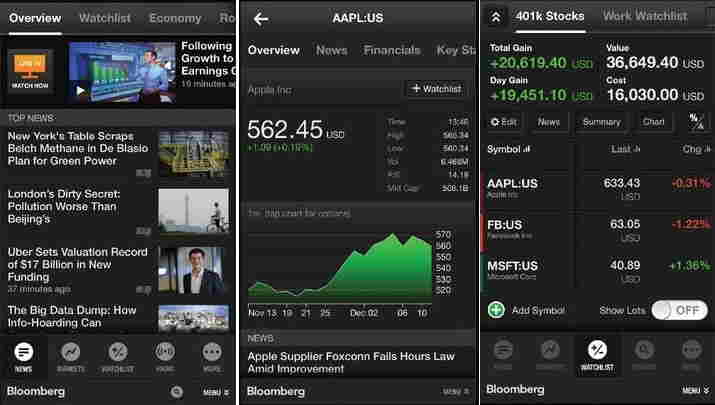Select the Overview tab in left news panel
Image resolution: width=715 pixels, height=405 pixels.
tap(35, 18)
